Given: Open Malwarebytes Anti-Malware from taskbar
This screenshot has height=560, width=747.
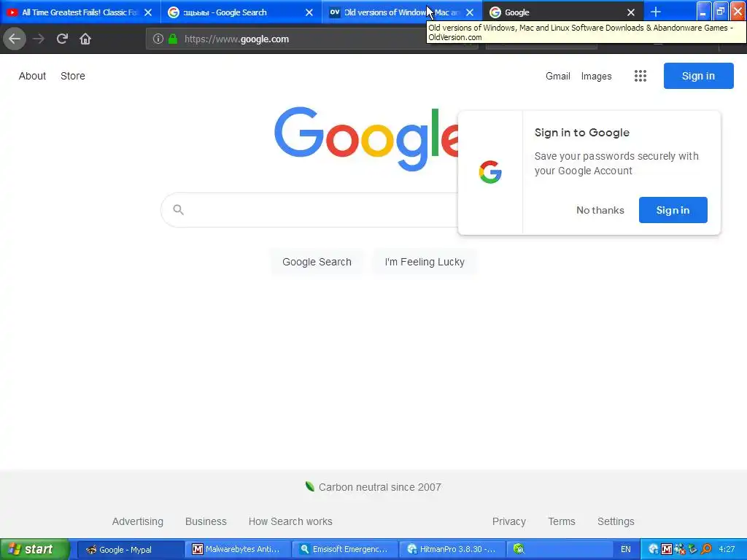Looking at the screenshot, I should pos(238,550).
